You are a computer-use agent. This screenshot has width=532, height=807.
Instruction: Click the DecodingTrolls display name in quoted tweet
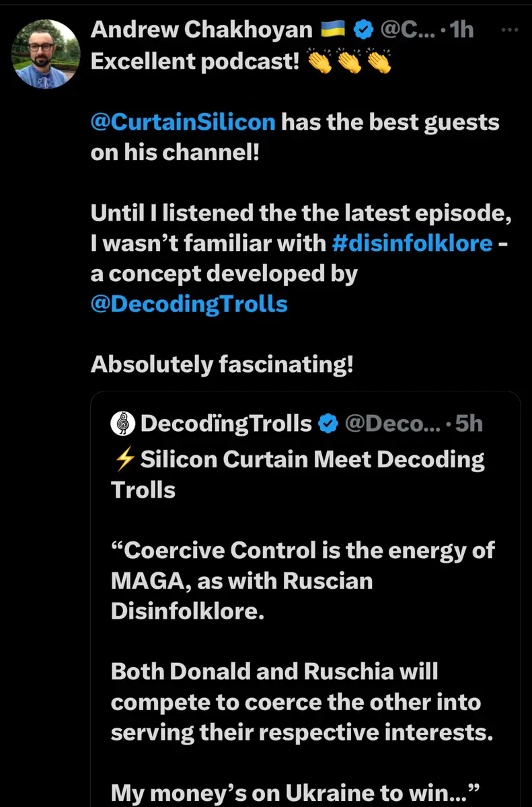click(227, 424)
